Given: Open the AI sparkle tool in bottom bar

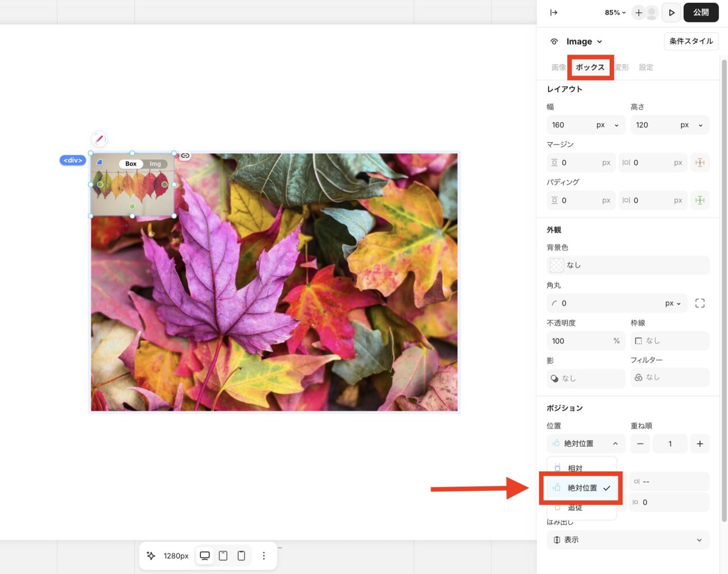Looking at the screenshot, I should (x=151, y=556).
